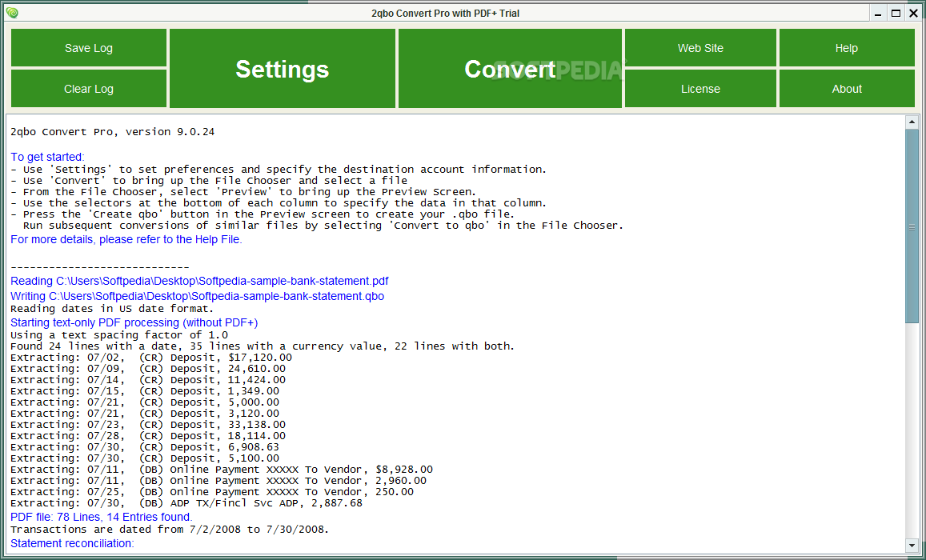The height and width of the screenshot is (560, 926).
Task: Click the 07/30 Deposit 5,100.00 line
Action: coord(145,458)
